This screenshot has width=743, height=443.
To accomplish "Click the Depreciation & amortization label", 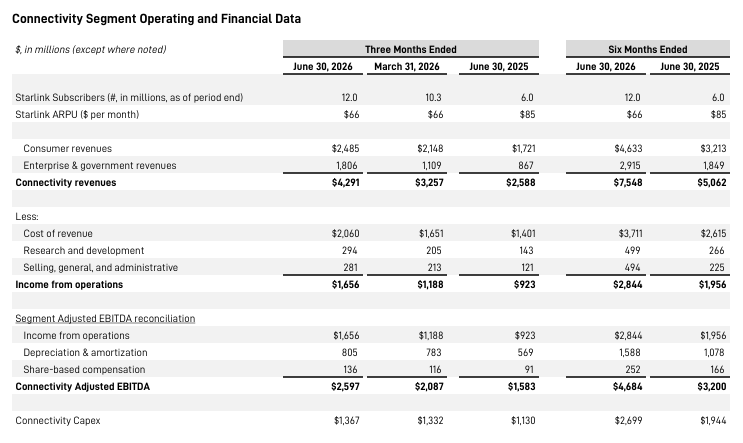I will pyautogui.click(x=85, y=353).
